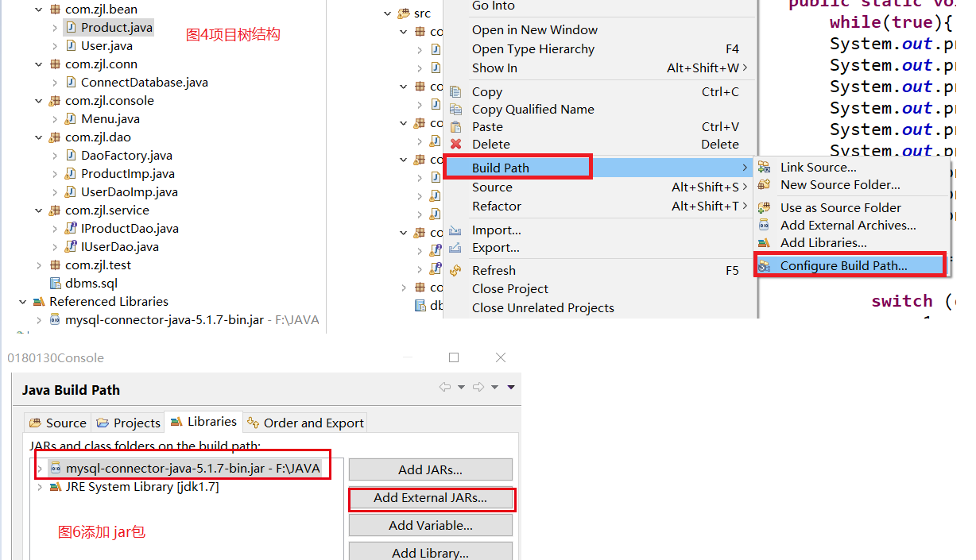Select ProductImp.java in the tree
Screen dimensions: 976x560
coord(127,174)
